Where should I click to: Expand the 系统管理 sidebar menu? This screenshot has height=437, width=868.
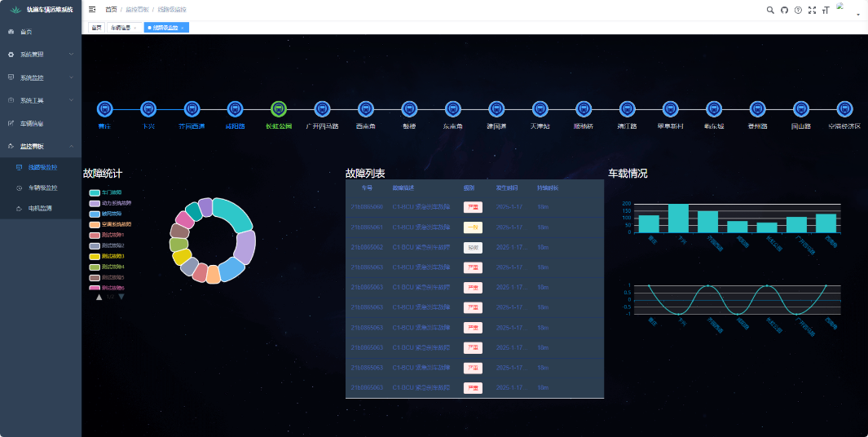click(x=41, y=55)
